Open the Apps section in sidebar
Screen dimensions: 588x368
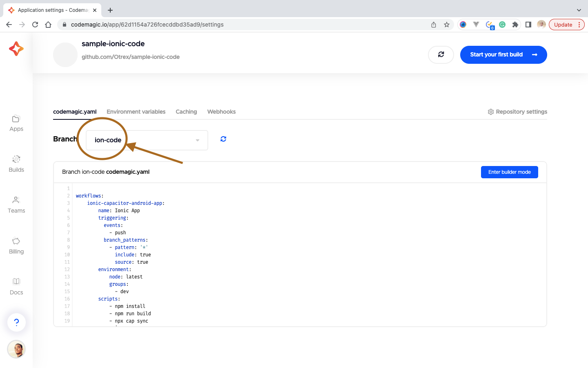16,123
